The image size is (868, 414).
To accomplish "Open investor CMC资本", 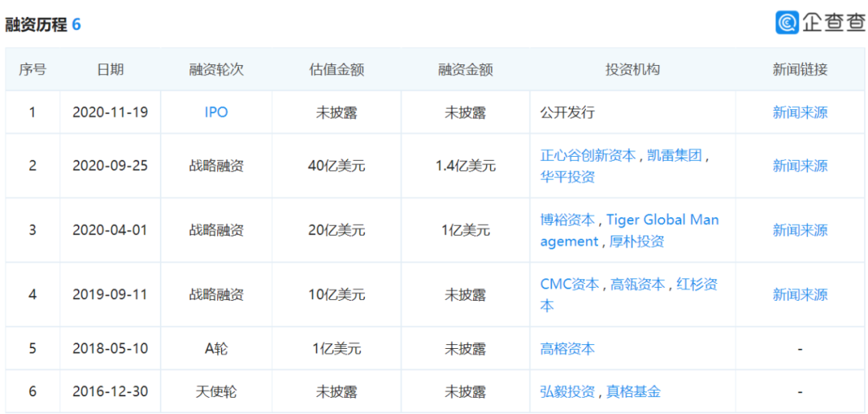I will 570,285.
